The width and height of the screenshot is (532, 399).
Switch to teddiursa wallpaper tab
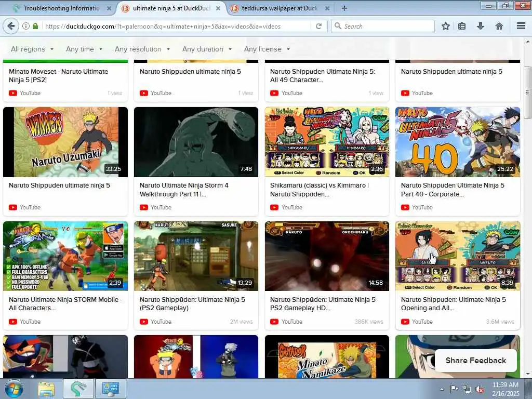tap(279, 8)
